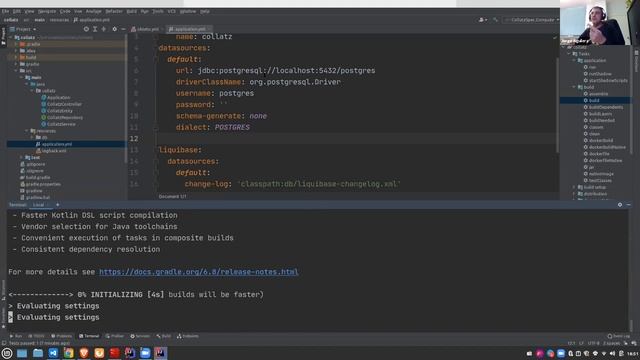Hide the Terminal panel with the minus icon
Screen dimensions: 640x360
pyautogui.click(x=629, y=204)
